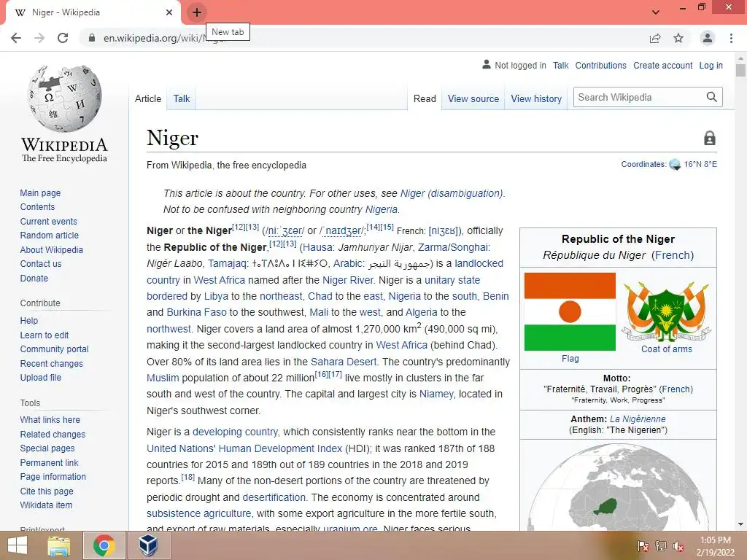747x560 pixels.
Task: Click the browser forward arrow
Action: [39, 38]
